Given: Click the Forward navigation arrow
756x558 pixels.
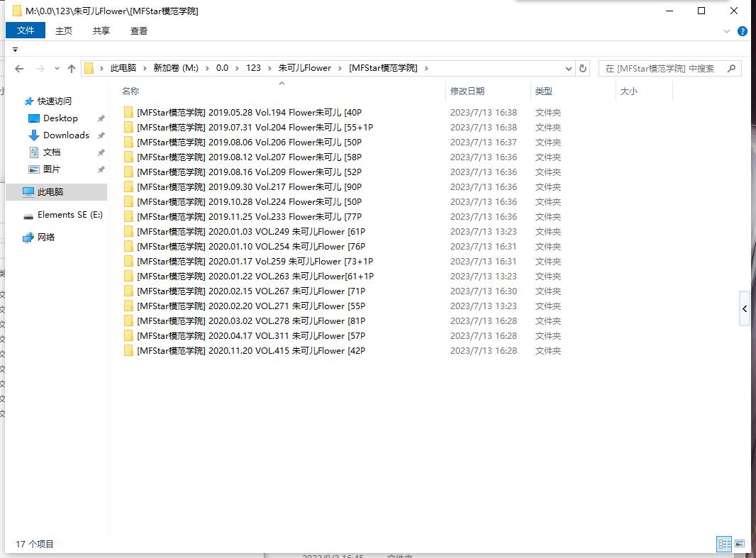Looking at the screenshot, I should 40,69.
